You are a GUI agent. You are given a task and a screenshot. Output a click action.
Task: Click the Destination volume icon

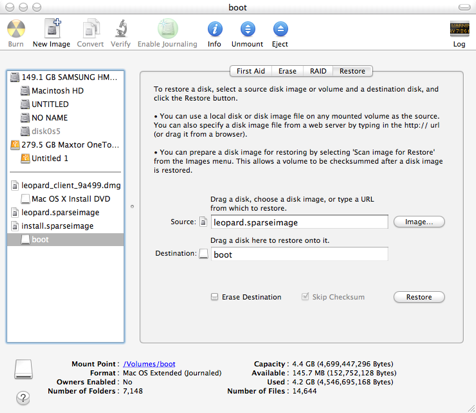tap(204, 254)
